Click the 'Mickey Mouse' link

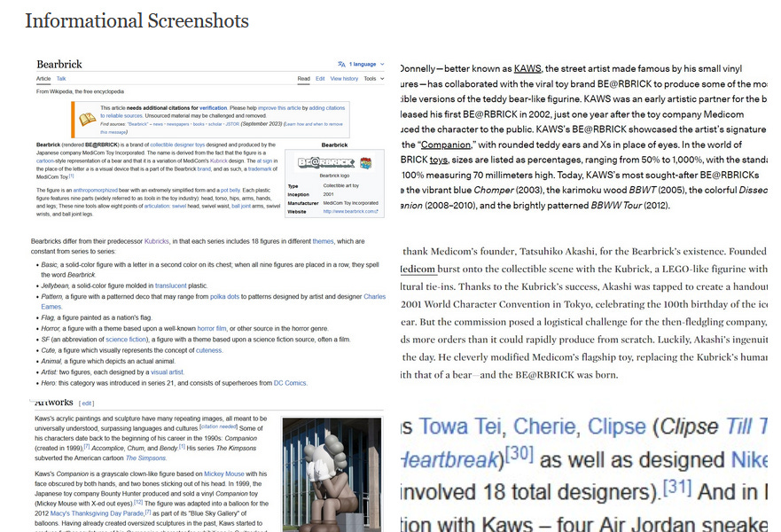(224, 474)
